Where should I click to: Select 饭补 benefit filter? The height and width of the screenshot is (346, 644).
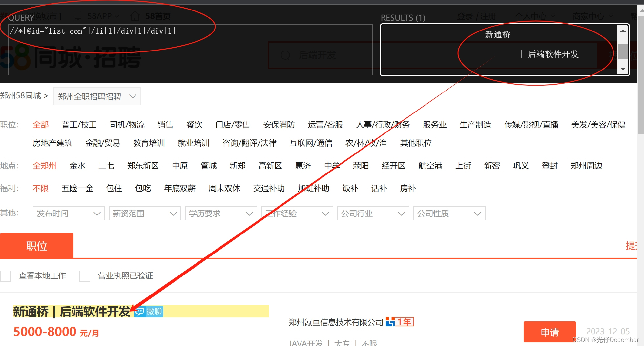click(350, 188)
